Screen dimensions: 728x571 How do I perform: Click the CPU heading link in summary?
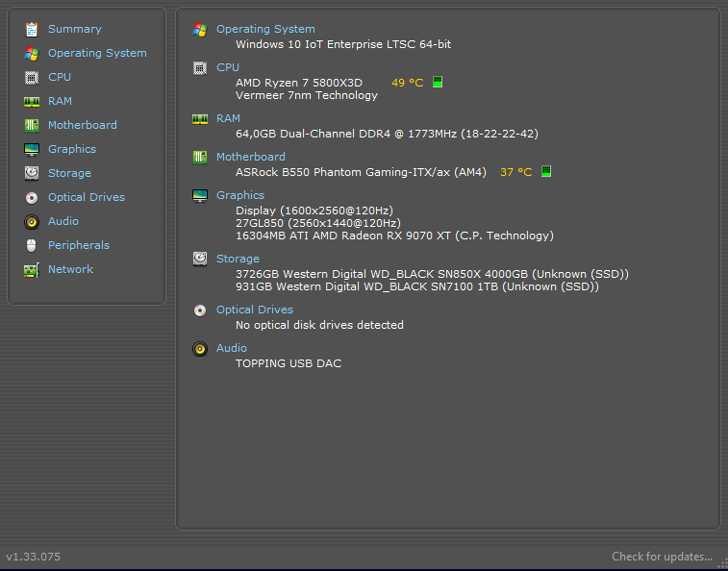coord(228,67)
